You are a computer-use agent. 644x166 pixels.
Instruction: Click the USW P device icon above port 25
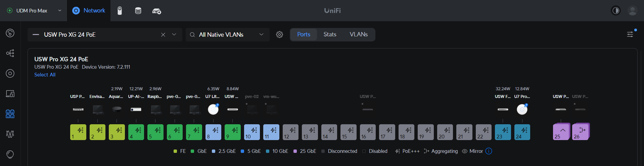(561, 109)
